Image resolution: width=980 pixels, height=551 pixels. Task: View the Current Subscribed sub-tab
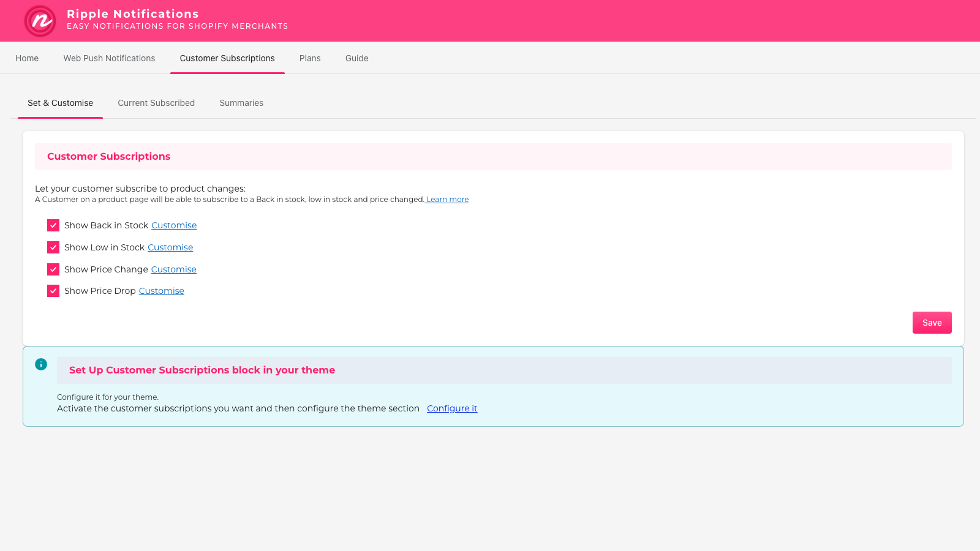(156, 103)
